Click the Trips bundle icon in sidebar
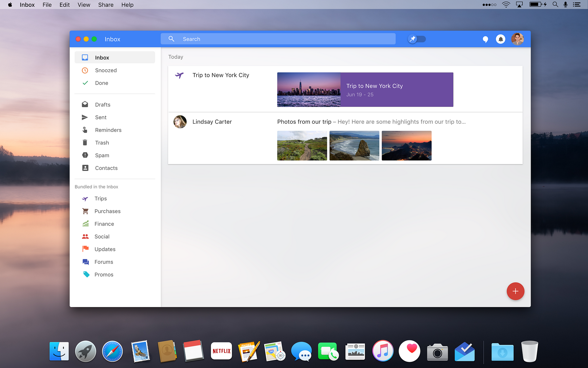This screenshot has height=368, width=588. coord(85,198)
